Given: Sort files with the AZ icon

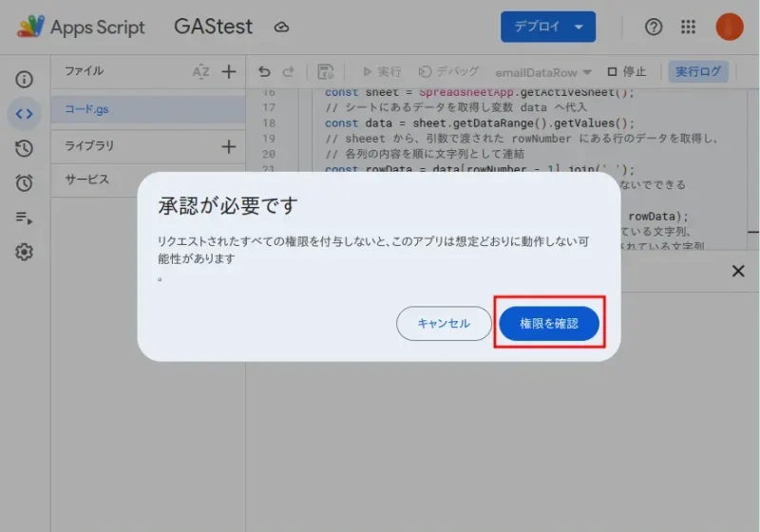Looking at the screenshot, I should pos(200,71).
